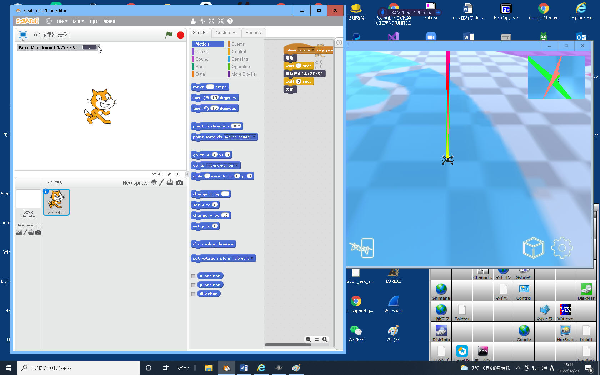Add a new sprite from the camera
The width and height of the screenshot is (600, 375).
click(179, 183)
